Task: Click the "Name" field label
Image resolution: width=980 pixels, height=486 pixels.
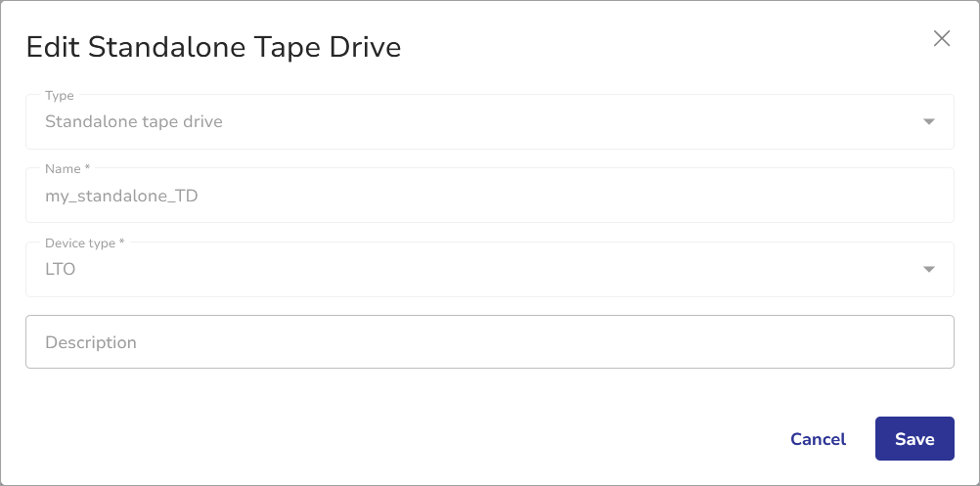Action: (64, 169)
